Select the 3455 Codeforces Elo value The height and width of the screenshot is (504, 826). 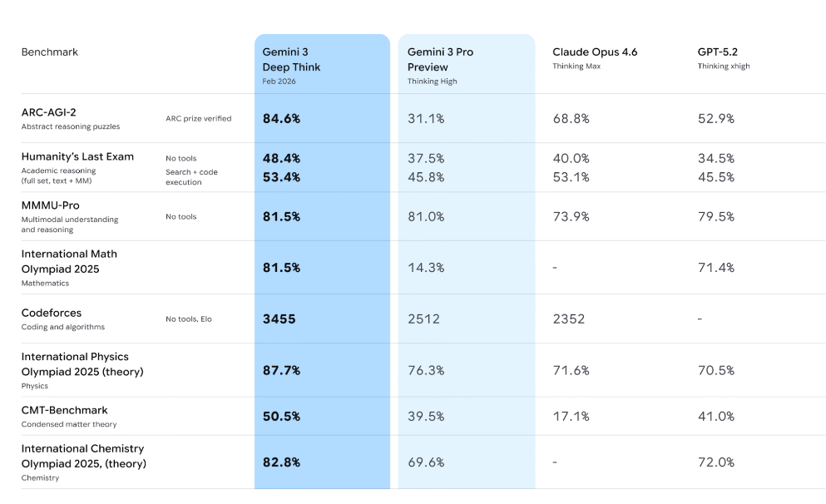tap(279, 319)
